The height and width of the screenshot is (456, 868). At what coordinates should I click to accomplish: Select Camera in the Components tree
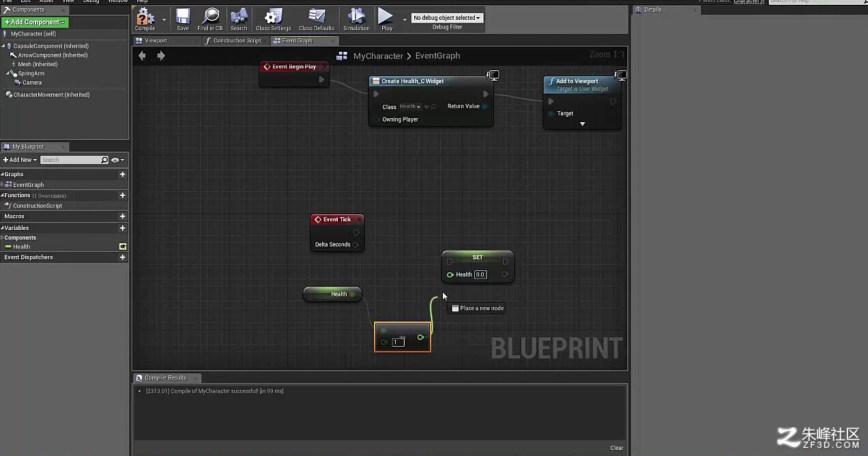pyautogui.click(x=32, y=83)
